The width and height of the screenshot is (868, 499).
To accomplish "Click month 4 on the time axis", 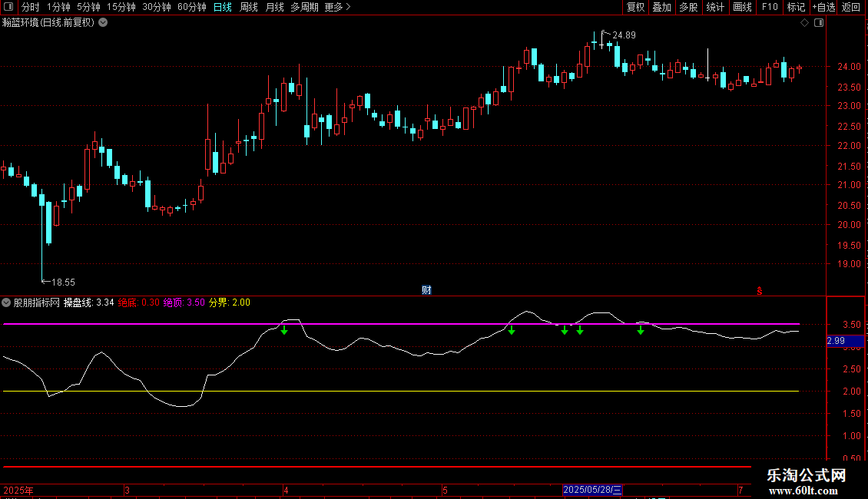I will [x=286, y=490].
